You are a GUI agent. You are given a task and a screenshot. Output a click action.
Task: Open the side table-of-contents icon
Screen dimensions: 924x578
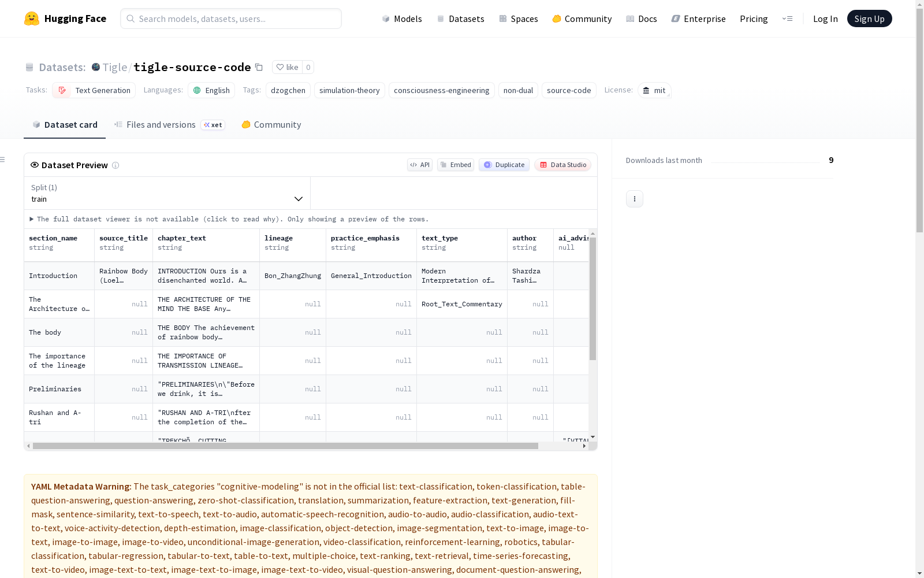tap(3, 160)
